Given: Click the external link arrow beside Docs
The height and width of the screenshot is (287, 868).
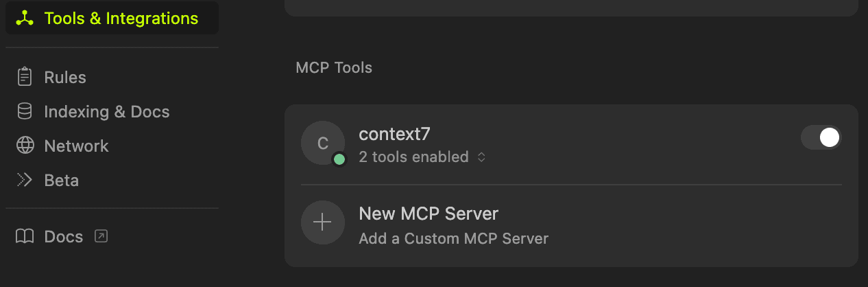Looking at the screenshot, I should click(x=101, y=237).
